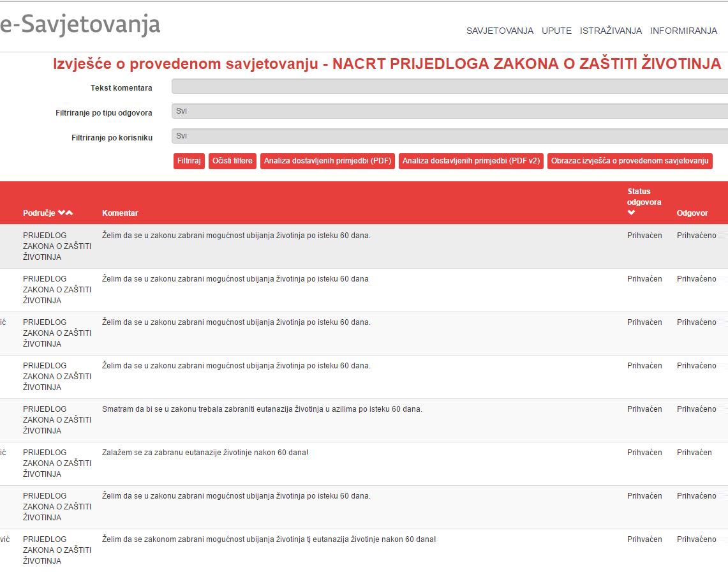This screenshot has height=572, width=728.
Task: Click Područje cell in the Zalažem row
Action: [57, 463]
